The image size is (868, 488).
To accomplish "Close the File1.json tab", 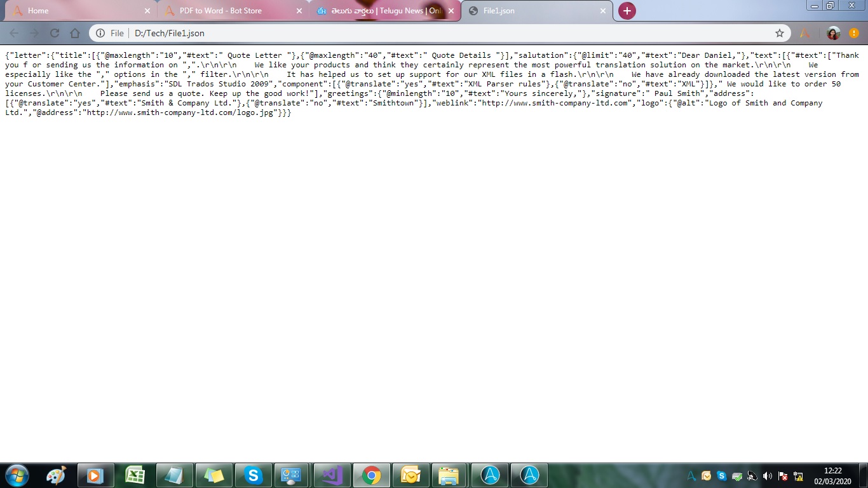I will point(603,11).
